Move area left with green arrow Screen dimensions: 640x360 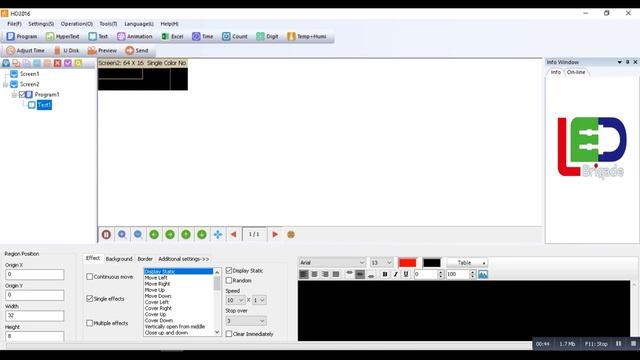[154, 234]
